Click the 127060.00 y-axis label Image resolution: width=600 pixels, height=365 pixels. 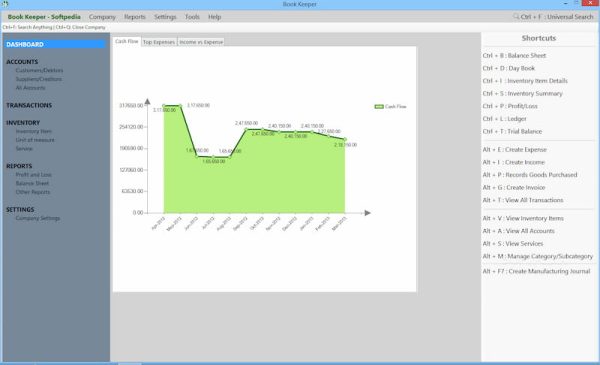(131, 169)
